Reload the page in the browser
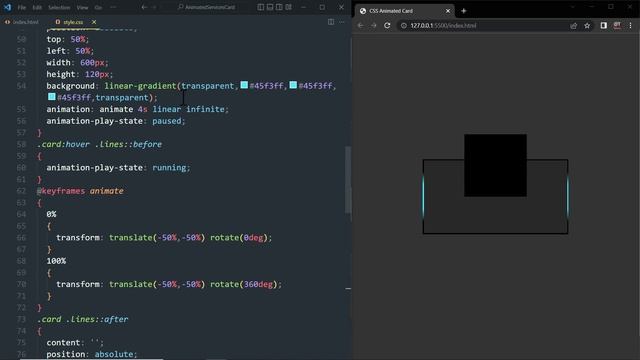Image resolution: width=640 pixels, height=360 pixels. (x=387, y=25)
